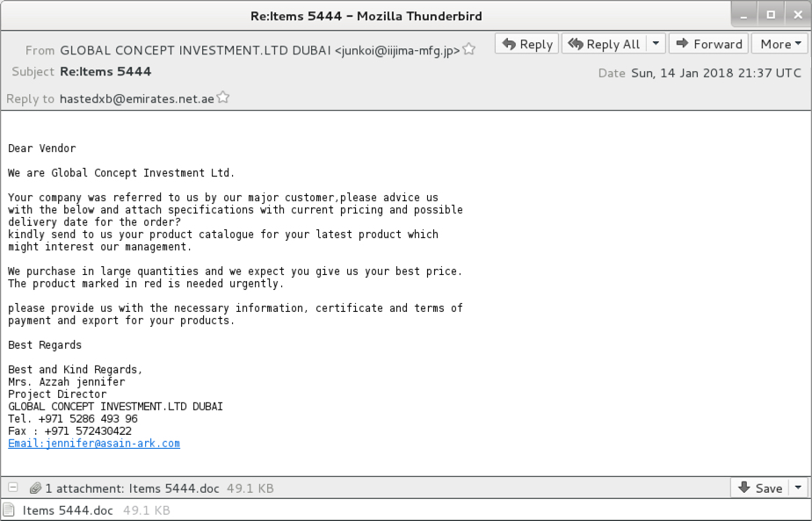Click 'The product marked in red' sentence
The width and height of the screenshot is (812, 521).
[x=146, y=283]
